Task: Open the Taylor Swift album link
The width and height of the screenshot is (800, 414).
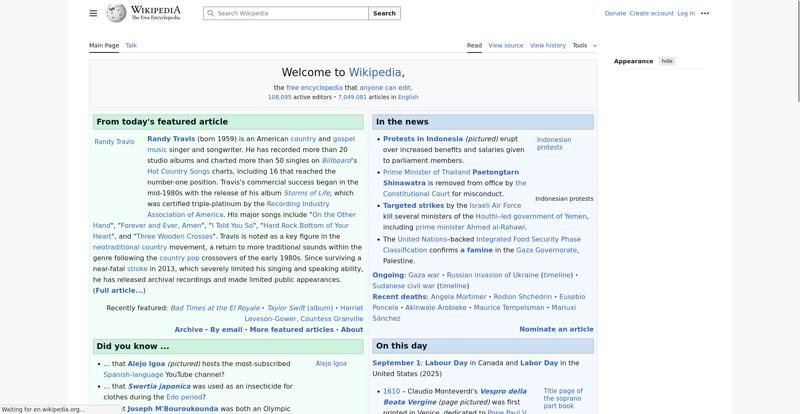Action: point(300,308)
